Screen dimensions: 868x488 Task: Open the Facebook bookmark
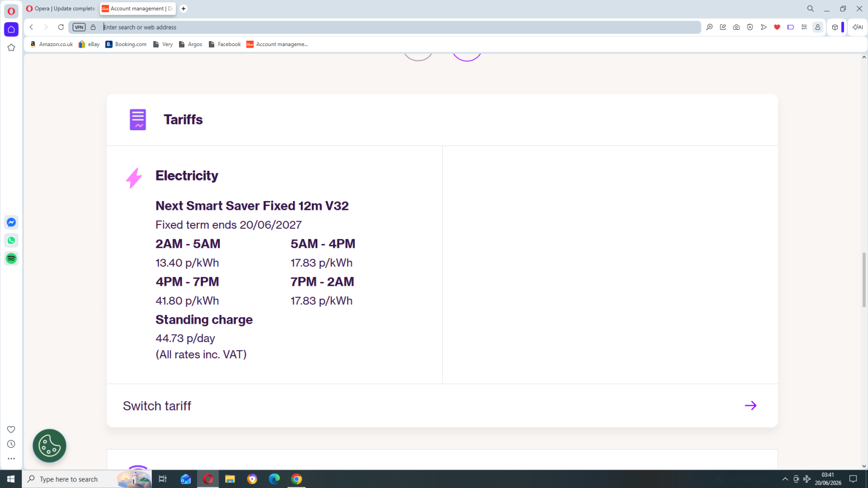225,44
